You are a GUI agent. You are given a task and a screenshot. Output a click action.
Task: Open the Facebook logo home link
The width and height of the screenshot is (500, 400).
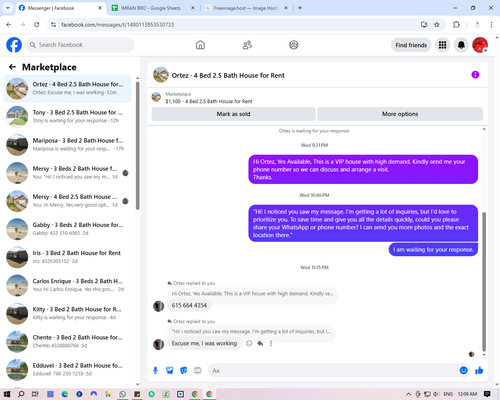tap(14, 45)
